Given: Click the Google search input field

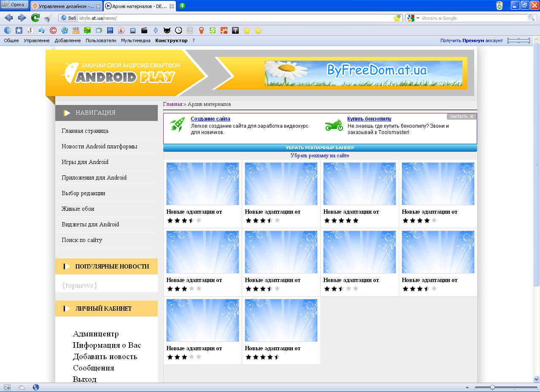Looking at the screenshot, I should click(x=474, y=18).
